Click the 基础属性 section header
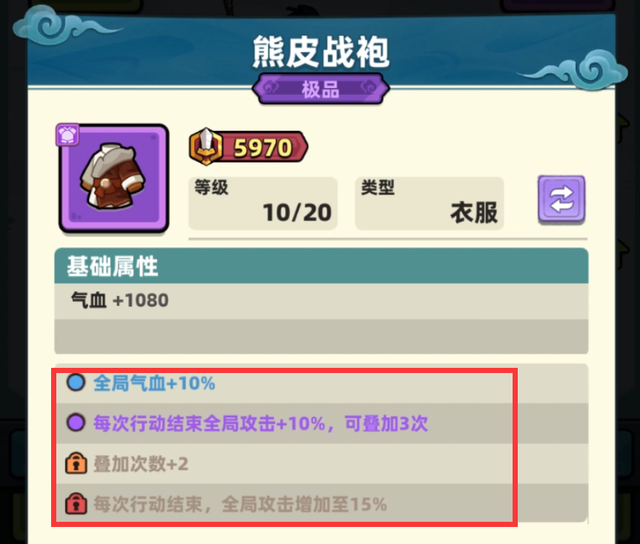Viewport: 640px width, 544px height. click(321, 266)
